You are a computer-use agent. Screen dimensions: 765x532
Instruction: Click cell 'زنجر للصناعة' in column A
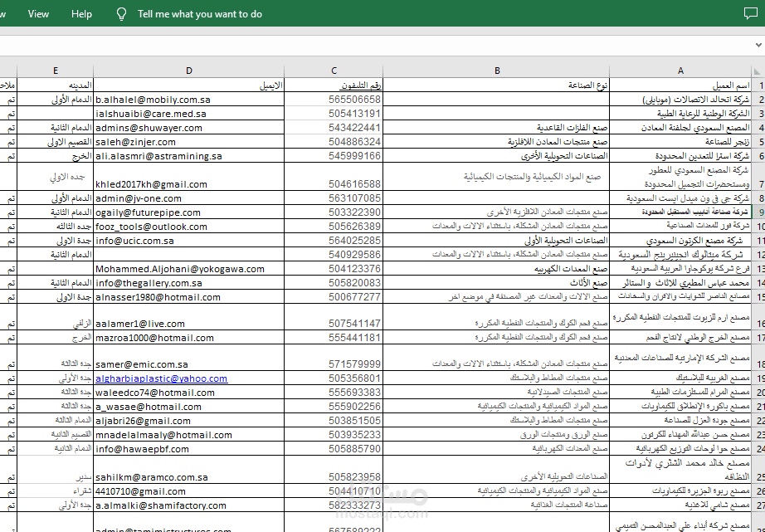pos(680,142)
